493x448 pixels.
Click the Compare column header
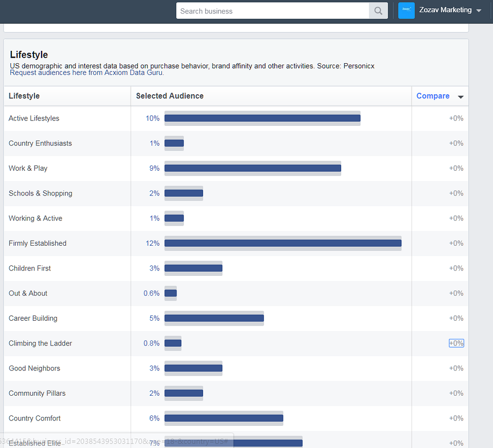433,96
